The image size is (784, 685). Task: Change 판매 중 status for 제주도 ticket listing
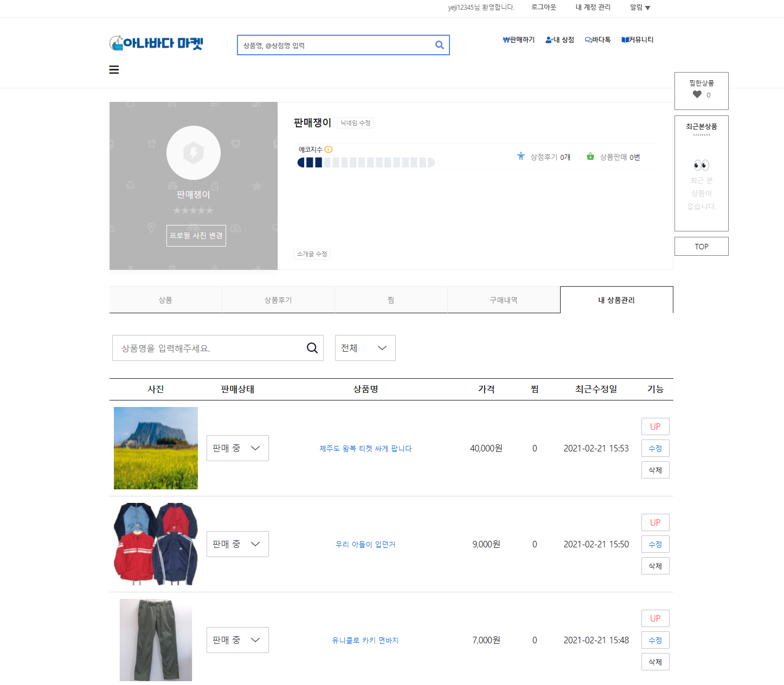[237, 448]
